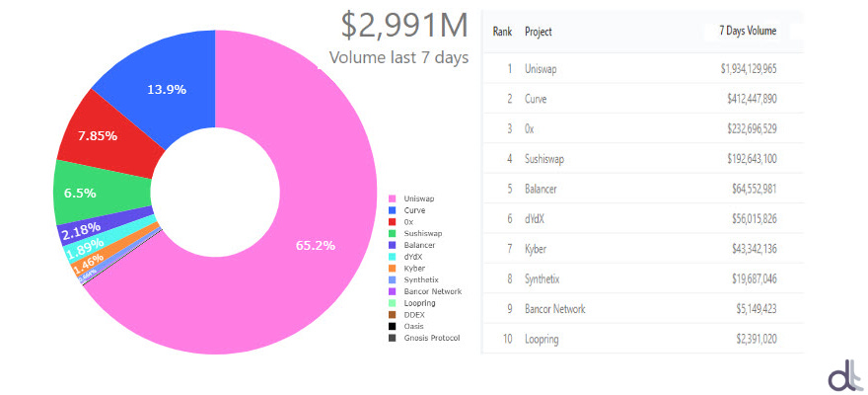Screen dimensions: 868x395
Task: Open the Sushiswap project in table
Action: pyautogui.click(x=544, y=159)
